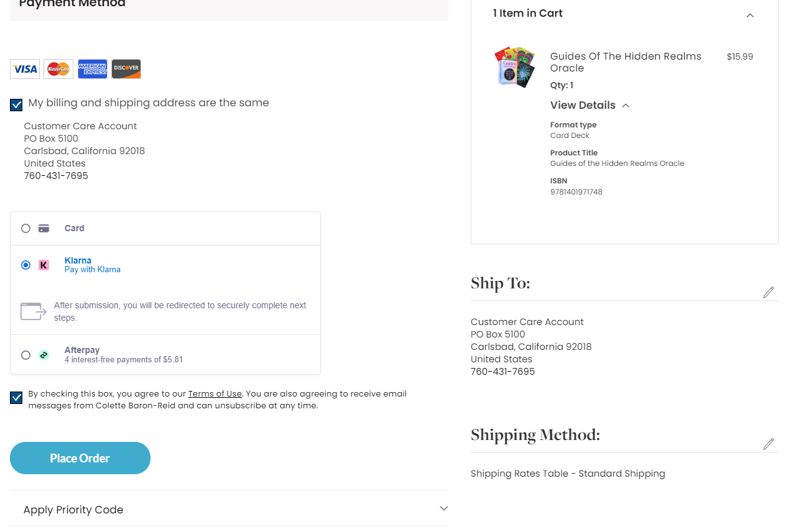Click the oracle card deck product thumbnail

[515, 67]
